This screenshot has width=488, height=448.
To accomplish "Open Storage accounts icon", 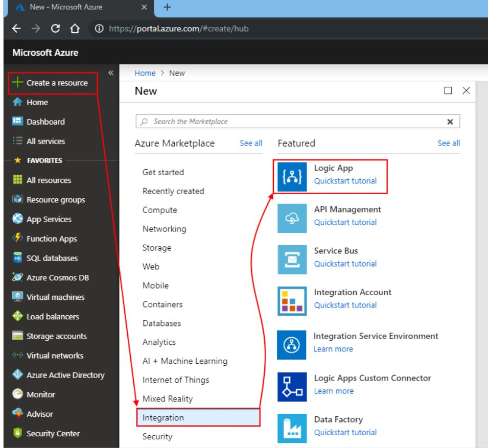I will 17,336.
